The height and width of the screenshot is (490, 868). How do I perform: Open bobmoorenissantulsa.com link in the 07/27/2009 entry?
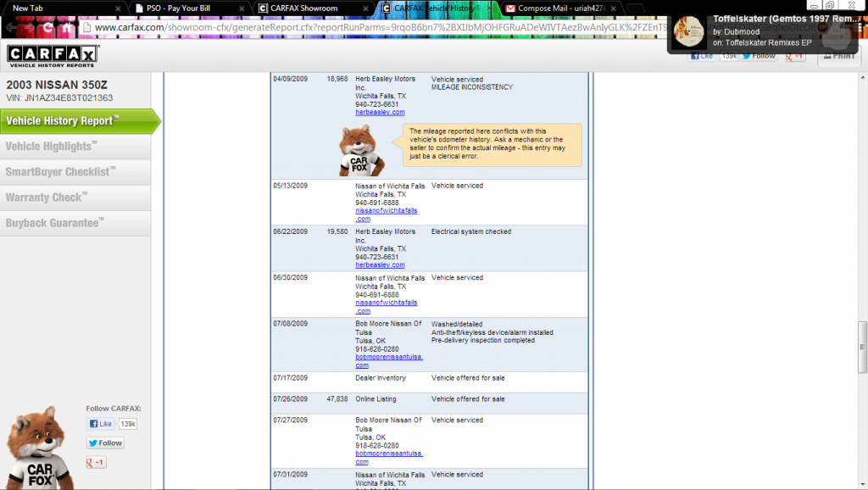(388, 457)
